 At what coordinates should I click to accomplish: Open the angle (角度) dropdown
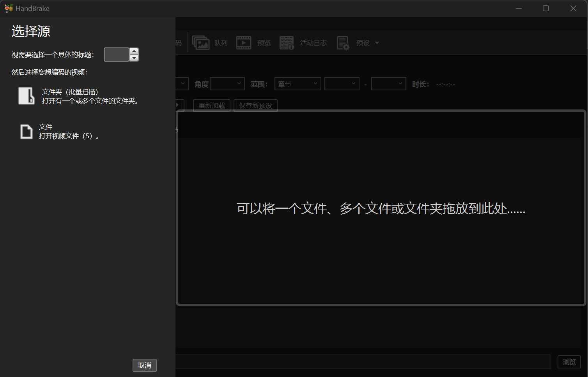(227, 84)
